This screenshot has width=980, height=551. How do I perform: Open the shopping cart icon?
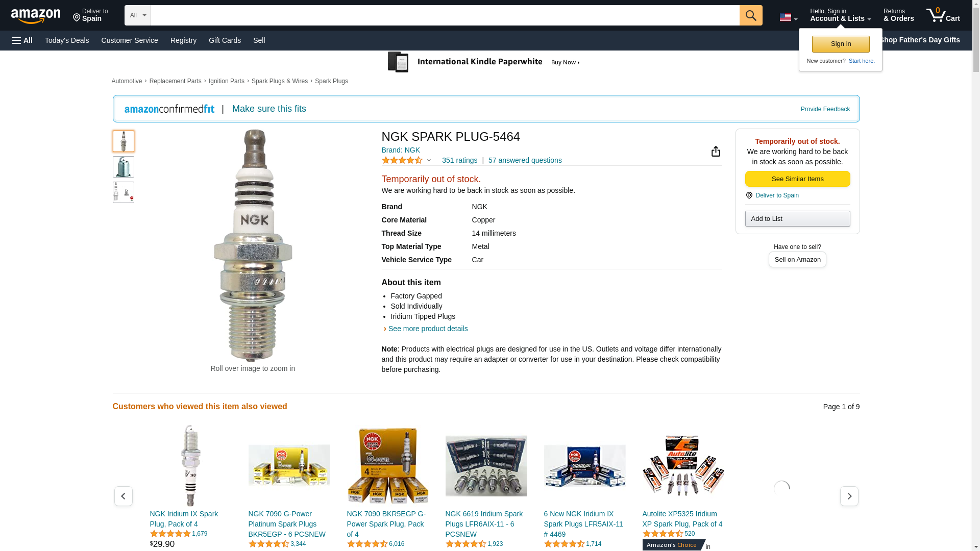point(943,15)
